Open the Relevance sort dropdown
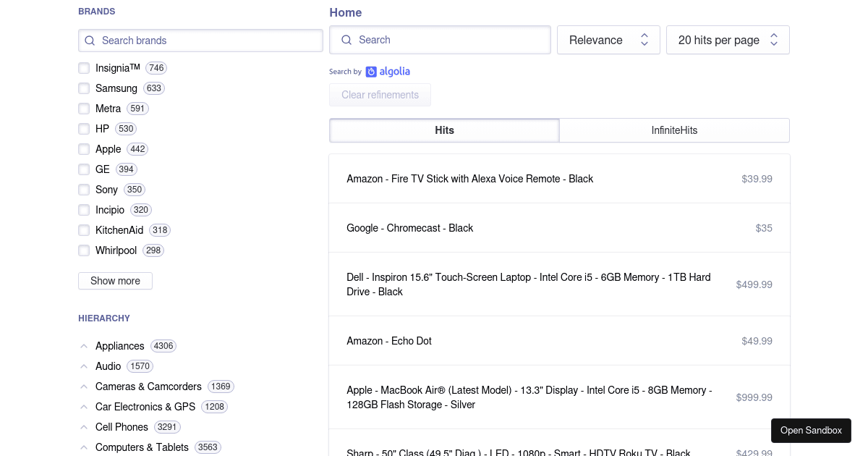 click(x=608, y=40)
